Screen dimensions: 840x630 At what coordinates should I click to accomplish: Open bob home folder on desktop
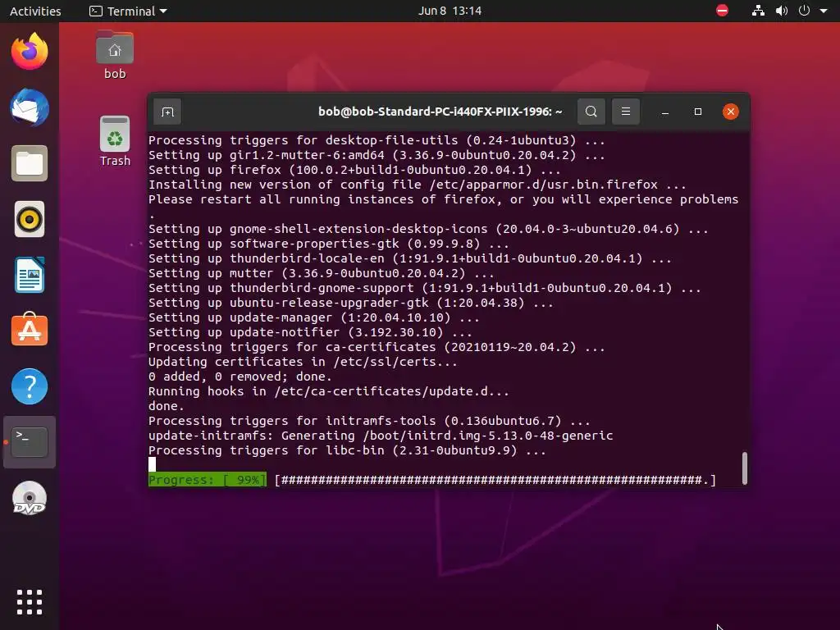point(115,55)
